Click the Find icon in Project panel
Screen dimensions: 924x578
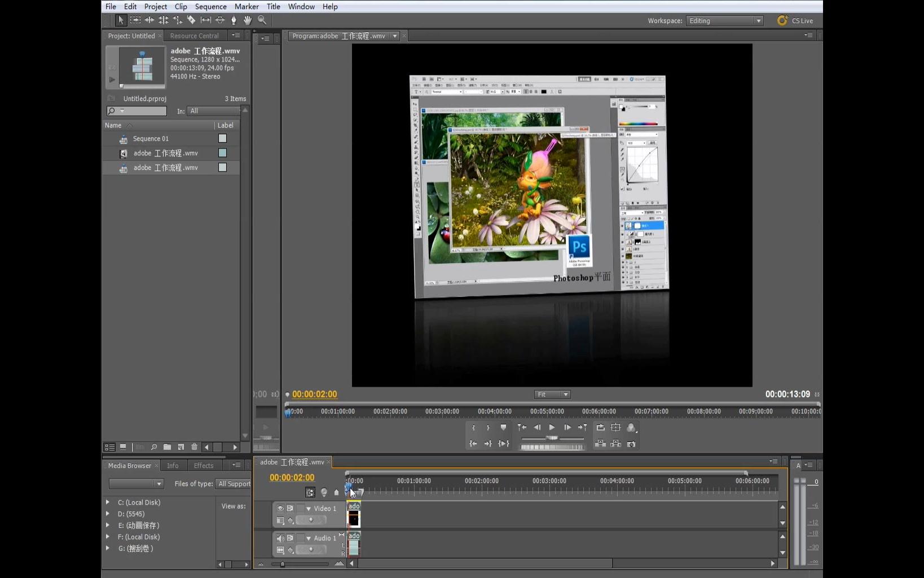(x=153, y=447)
